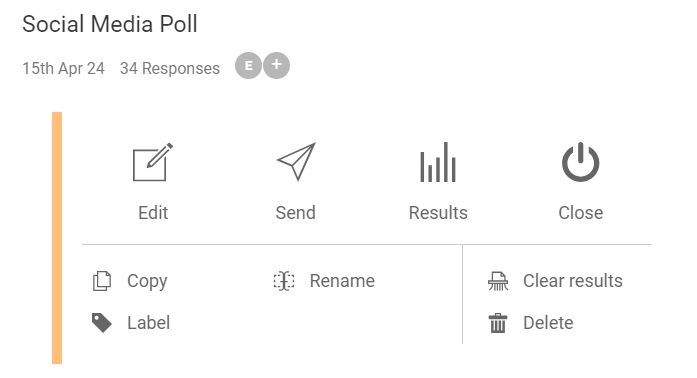Click the Label tag icon
This screenshot has height=378, width=697.
(102, 323)
